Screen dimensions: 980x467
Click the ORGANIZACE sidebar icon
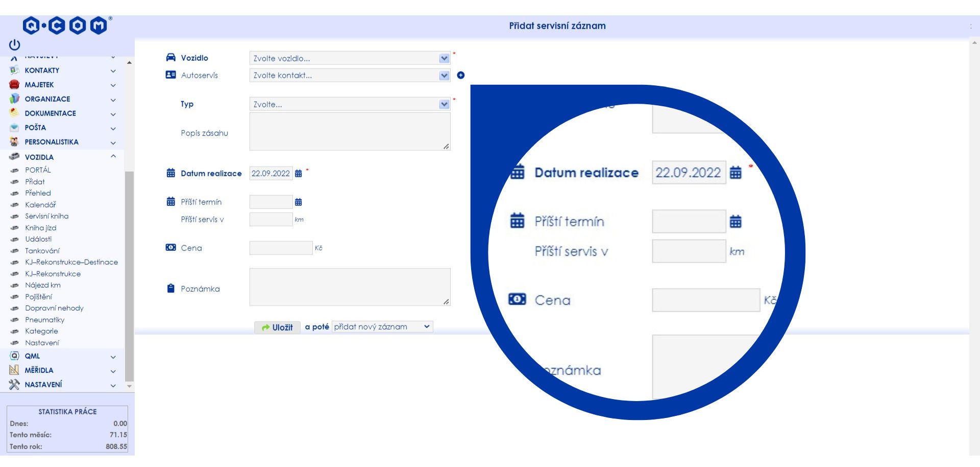point(14,99)
